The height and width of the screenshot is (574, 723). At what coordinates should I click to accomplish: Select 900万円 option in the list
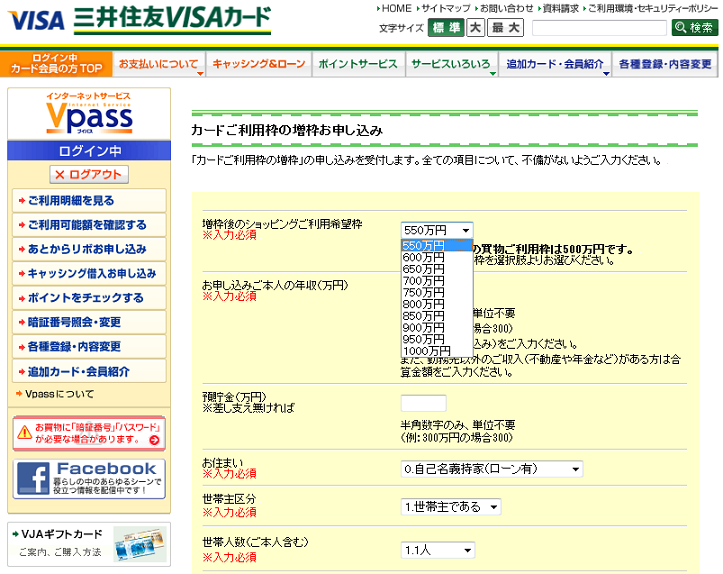point(437,328)
